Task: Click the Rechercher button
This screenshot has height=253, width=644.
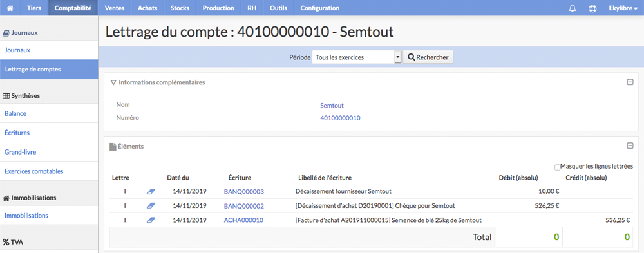Action: pos(428,57)
